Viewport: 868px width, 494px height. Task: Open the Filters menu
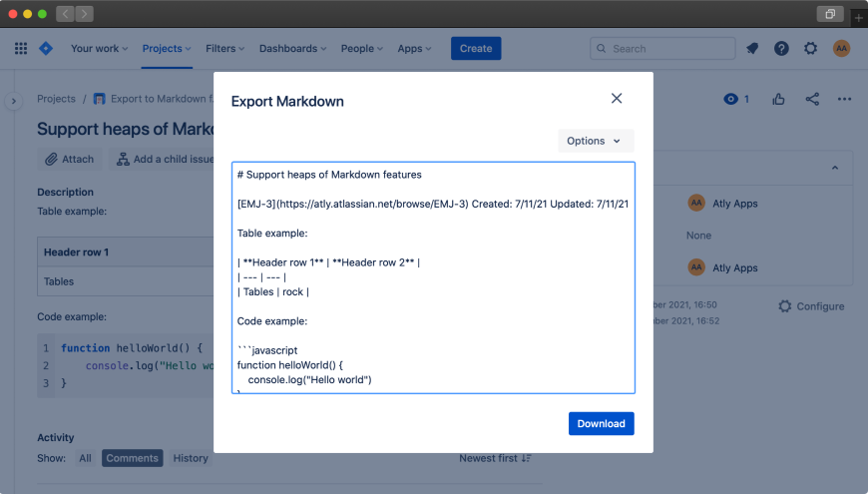point(224,48)
